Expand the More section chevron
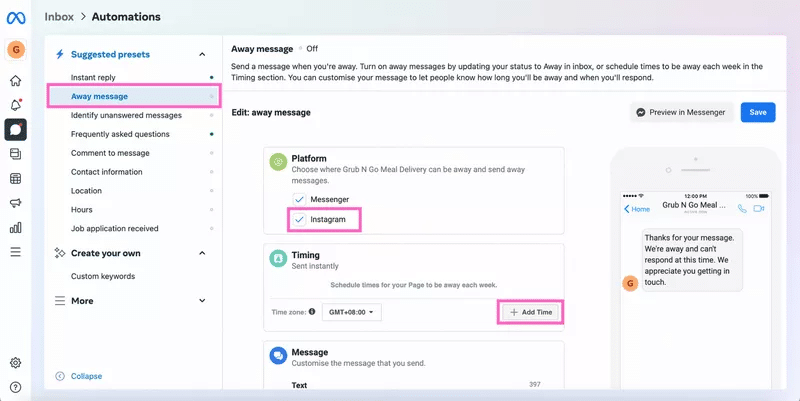 coord(202,300)
